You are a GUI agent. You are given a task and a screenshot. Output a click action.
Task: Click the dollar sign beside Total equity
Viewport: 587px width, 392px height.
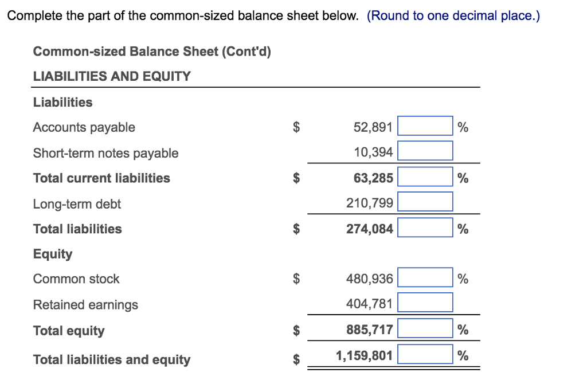pos(296,330)
